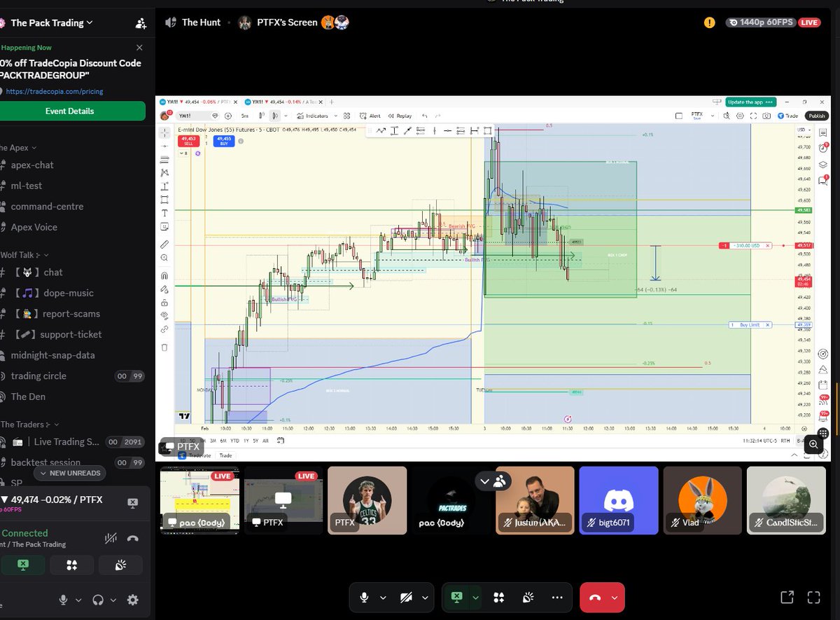Pop out the stream window
The image size is (840, 620).
click(787, 598)
